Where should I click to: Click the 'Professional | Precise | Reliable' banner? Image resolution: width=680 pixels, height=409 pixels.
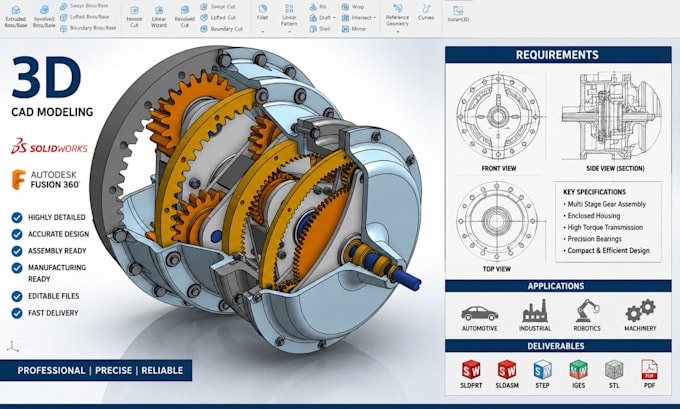click(x=96, y=370)
